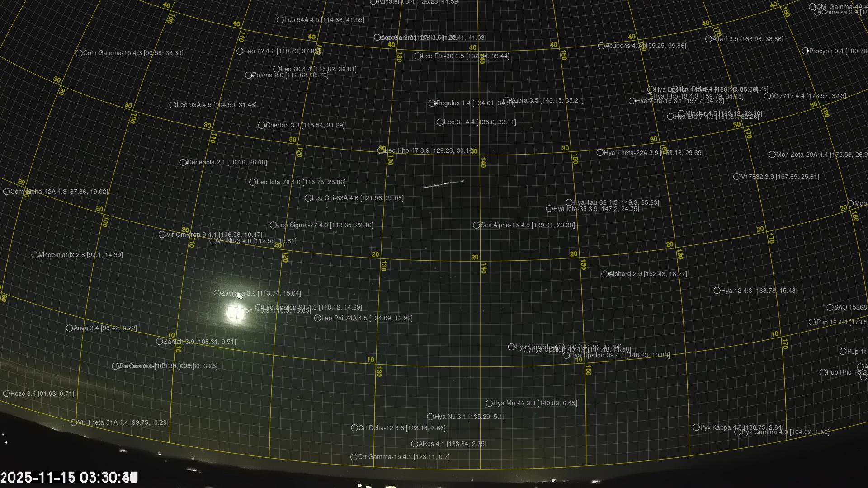
Task: Select the Zosma star marker circle
Action: [x=249, y=75]
